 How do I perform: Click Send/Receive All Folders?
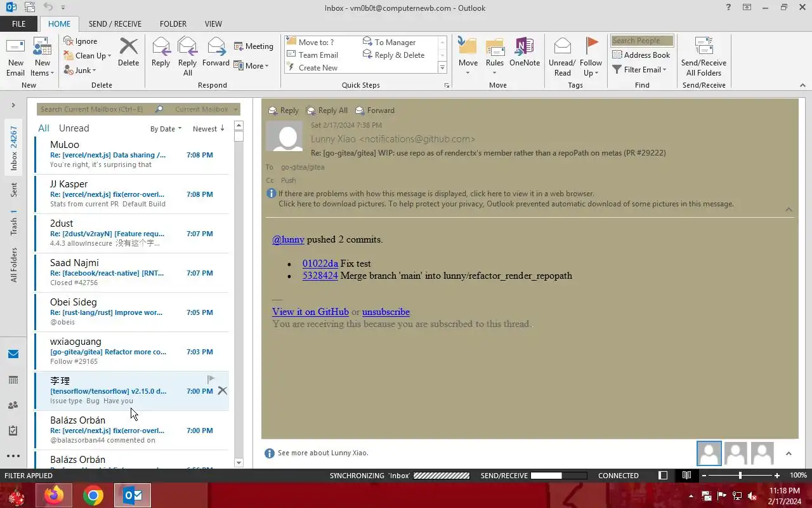point(704,57)
